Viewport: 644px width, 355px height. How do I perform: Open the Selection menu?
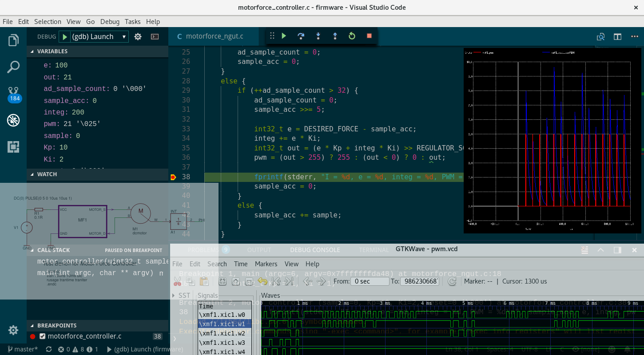pyautogui.click(x=48, y=21)
